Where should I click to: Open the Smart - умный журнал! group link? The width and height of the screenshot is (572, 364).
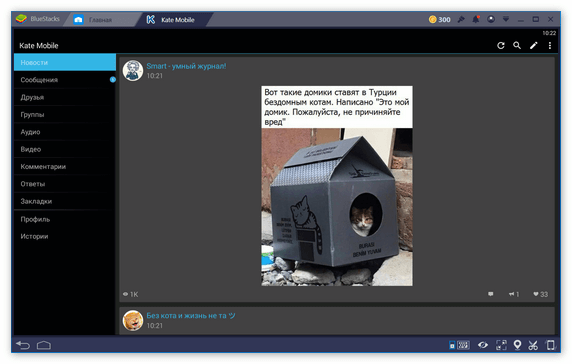tap(186, 66)
